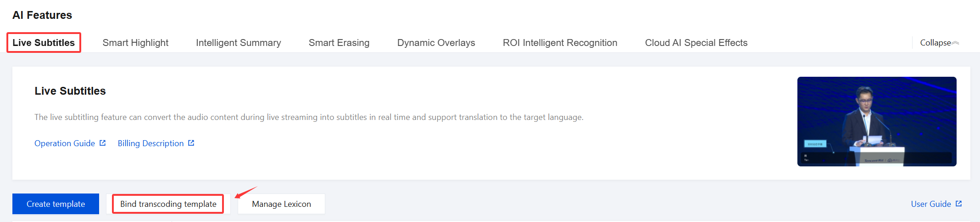Open the Smart Highlight tab

pyautogui.click(x=135, y=43)
